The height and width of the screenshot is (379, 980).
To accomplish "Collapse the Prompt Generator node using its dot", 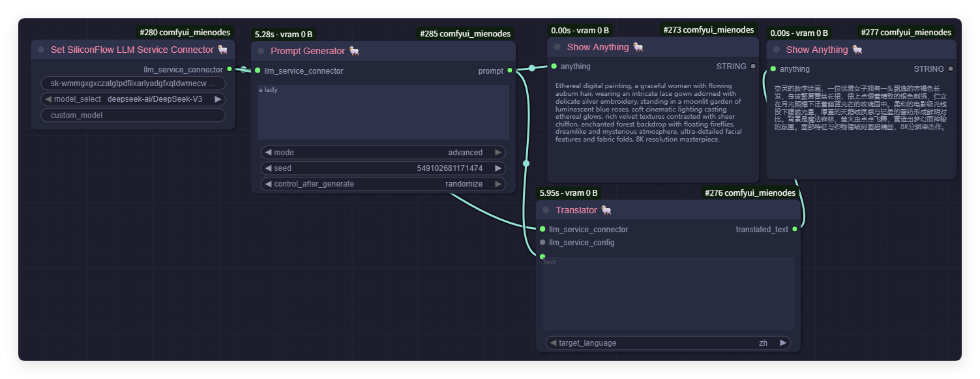I will pos(261,51).
